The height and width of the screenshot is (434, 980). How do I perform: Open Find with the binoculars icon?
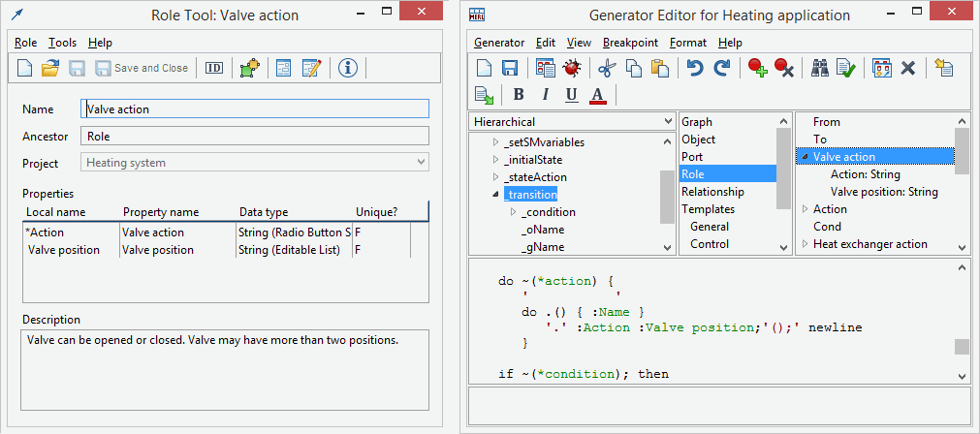point(819,68)
